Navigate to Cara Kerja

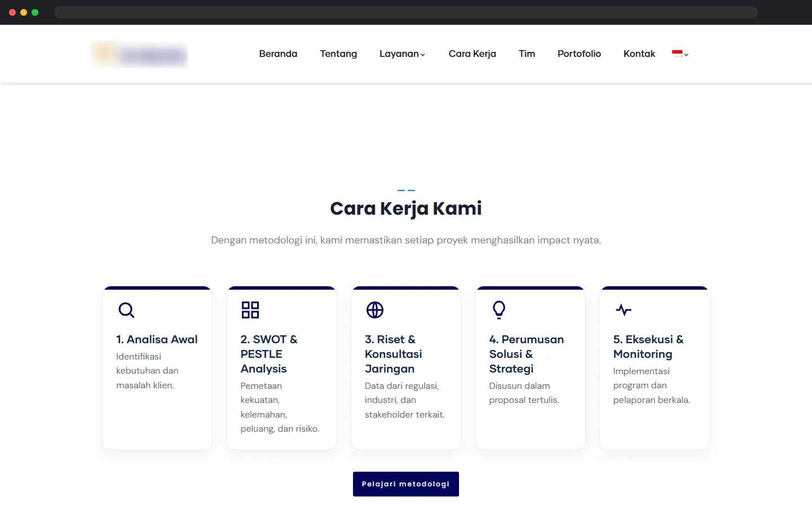472,54
